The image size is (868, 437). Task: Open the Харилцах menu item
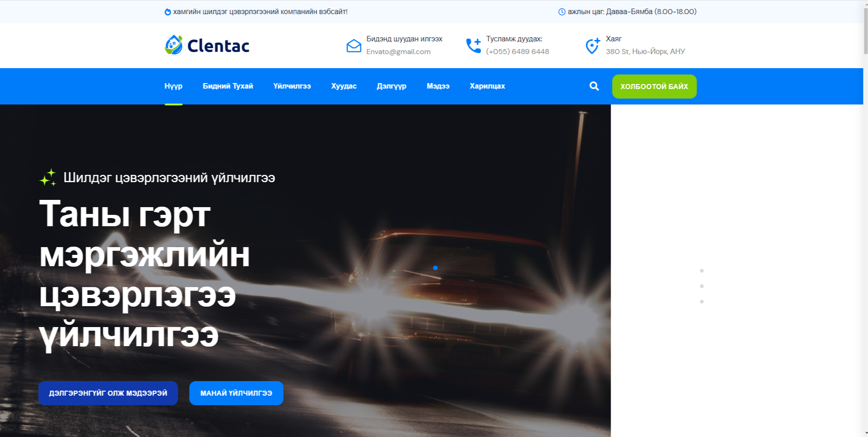click(487, 86)
